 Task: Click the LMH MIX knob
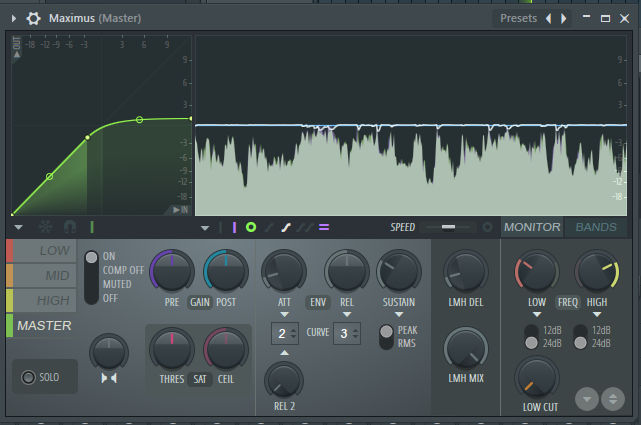466,349
